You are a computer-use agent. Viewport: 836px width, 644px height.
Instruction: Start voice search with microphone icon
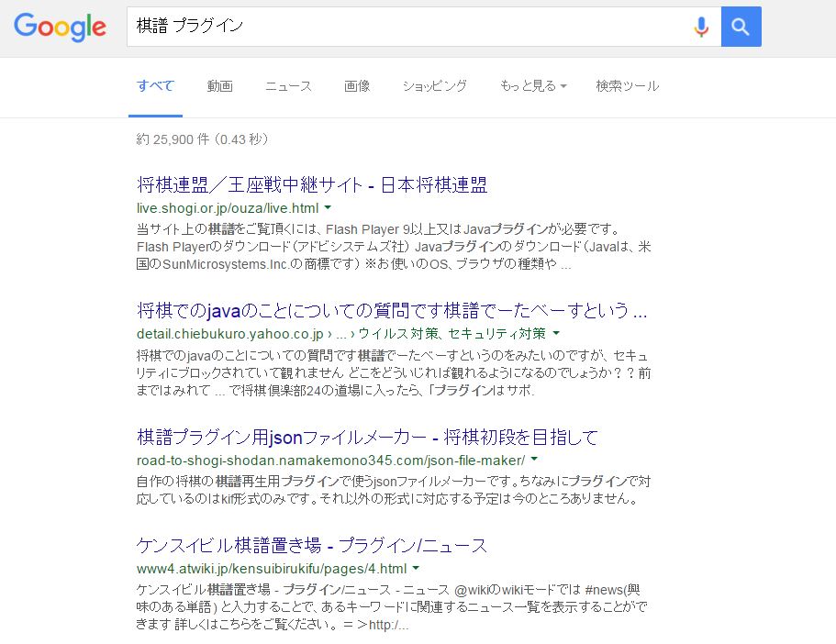coord(701,27)
